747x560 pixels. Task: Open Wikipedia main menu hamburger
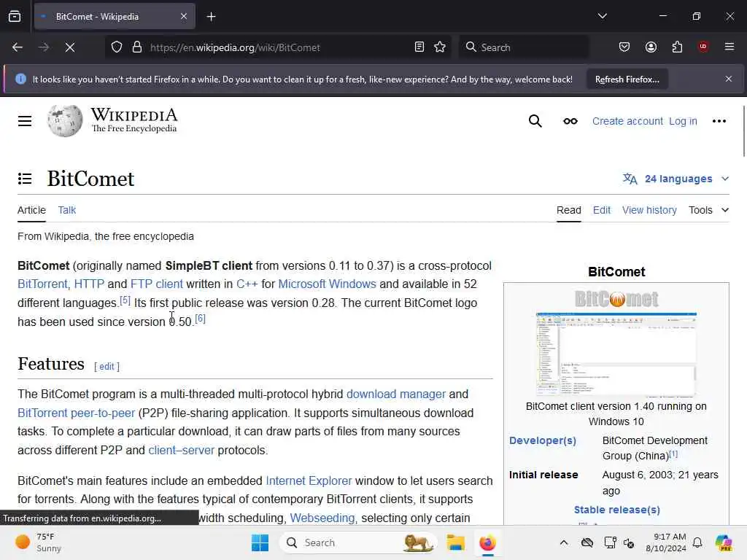click(x=25, y=121)
